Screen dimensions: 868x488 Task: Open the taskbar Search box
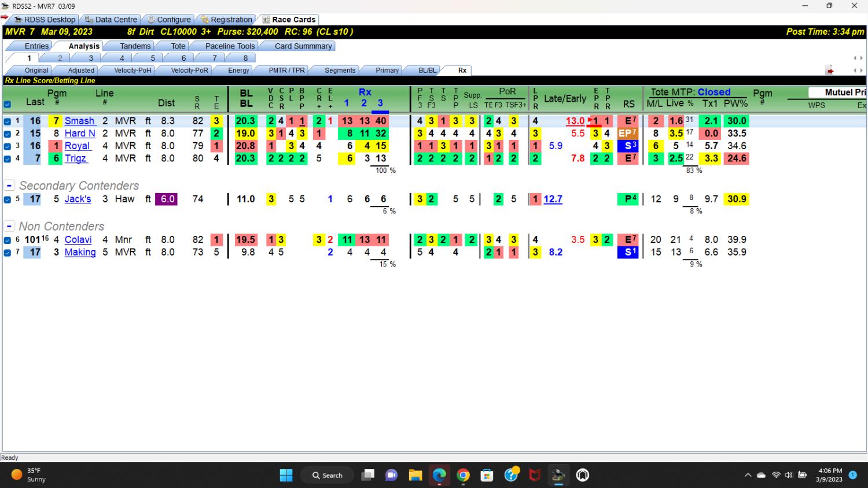327,475
